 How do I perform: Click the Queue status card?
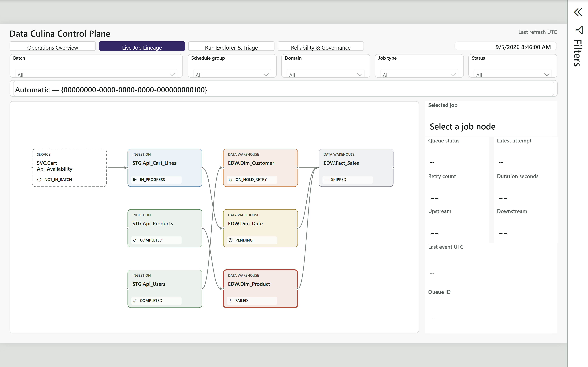[x=457, y=154]
